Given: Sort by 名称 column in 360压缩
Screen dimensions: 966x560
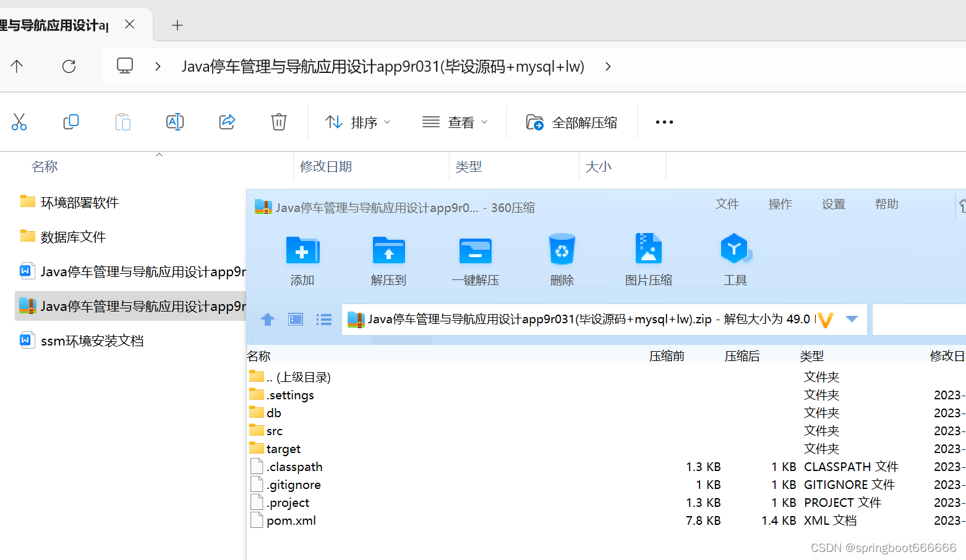Looking at the screenshot, I should (259, 356).
